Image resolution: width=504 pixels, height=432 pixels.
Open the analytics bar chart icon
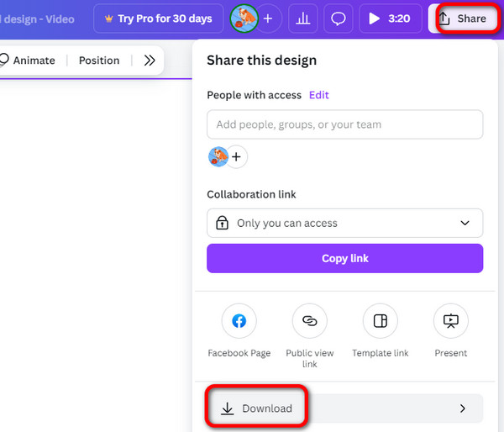point(305,18)
